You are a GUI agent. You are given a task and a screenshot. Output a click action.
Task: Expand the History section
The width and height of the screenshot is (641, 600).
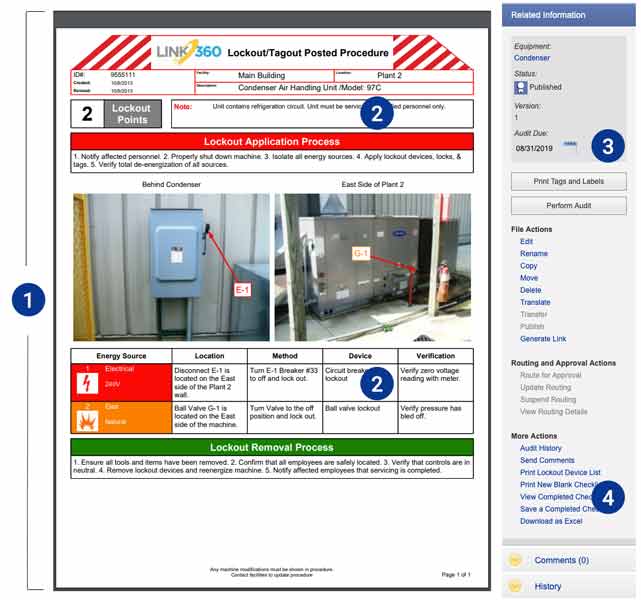547,586
